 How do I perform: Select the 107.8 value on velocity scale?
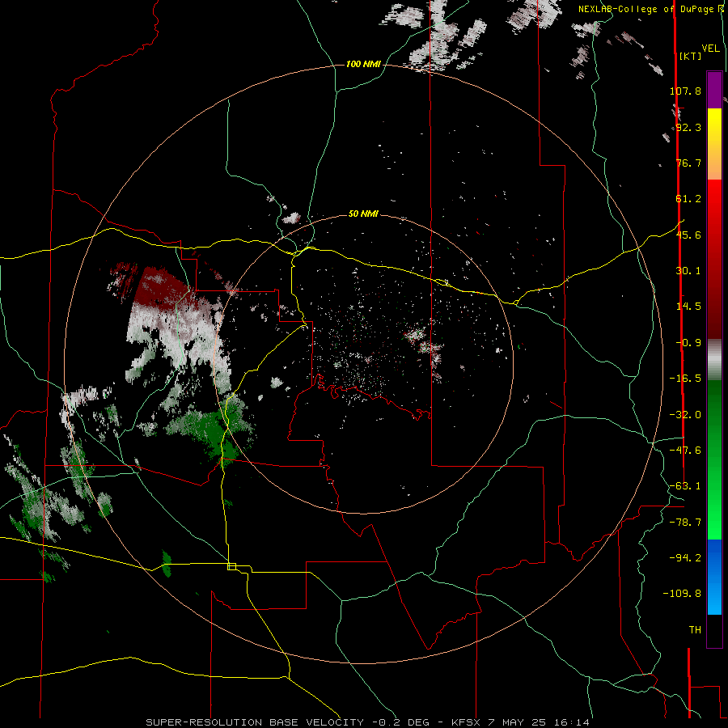click(685, 91)
